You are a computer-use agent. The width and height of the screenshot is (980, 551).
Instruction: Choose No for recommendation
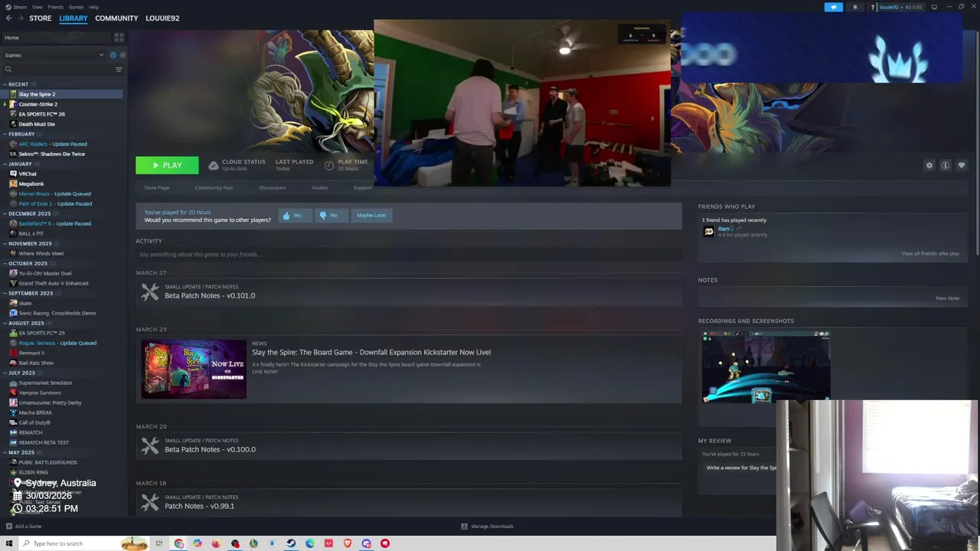[331, 215]
